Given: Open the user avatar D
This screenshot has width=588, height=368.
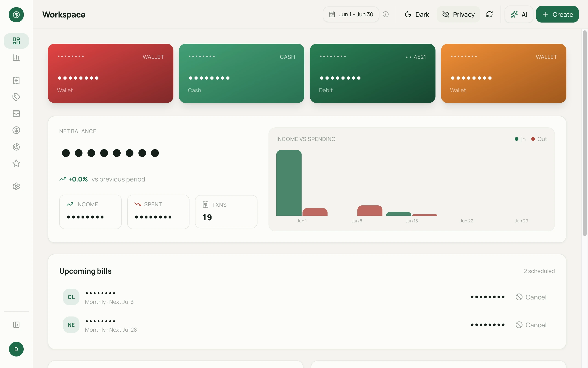Looking at the screenshot, I should 16,349.
